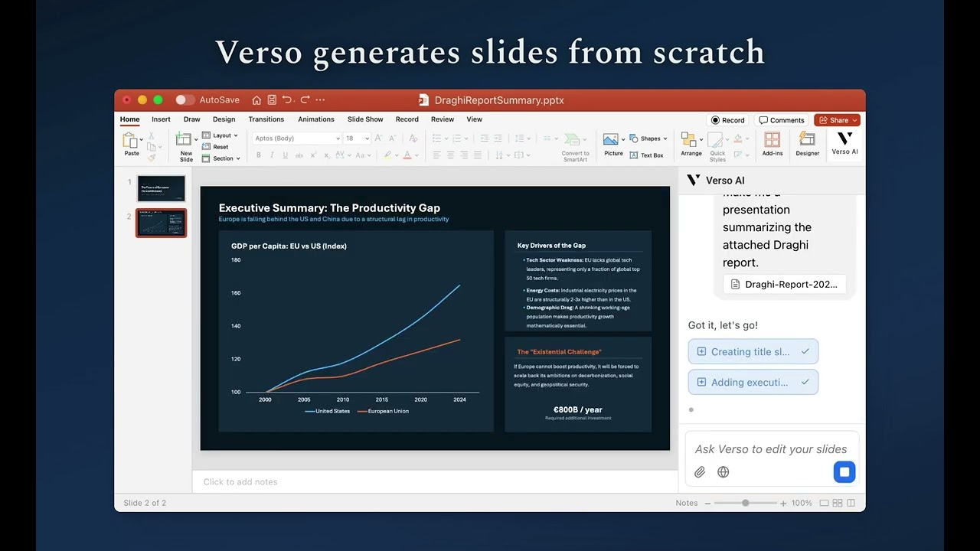The image size is (980, 551).
Task: Switch to the Draw ribbon tab
Action: (x=191, y=119)
